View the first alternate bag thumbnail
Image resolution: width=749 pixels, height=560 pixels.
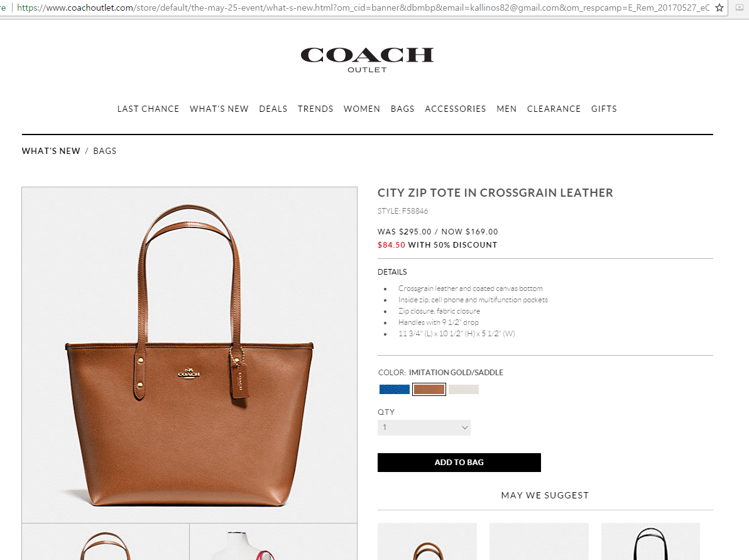point(106,542)
